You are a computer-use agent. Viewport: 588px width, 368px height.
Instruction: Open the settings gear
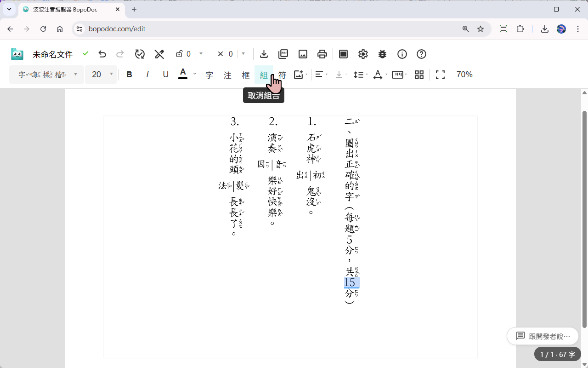pyautogui.click(x=363, y=54)
